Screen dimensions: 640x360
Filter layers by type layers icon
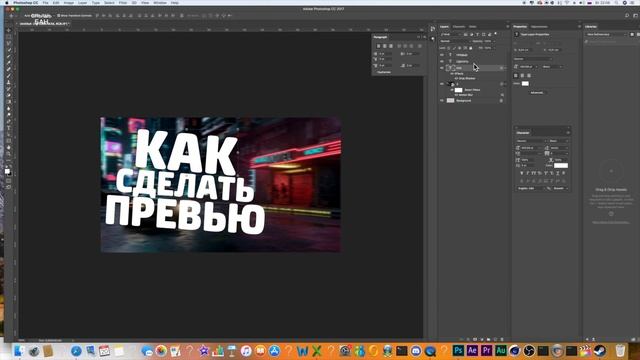tap(478, 34)
